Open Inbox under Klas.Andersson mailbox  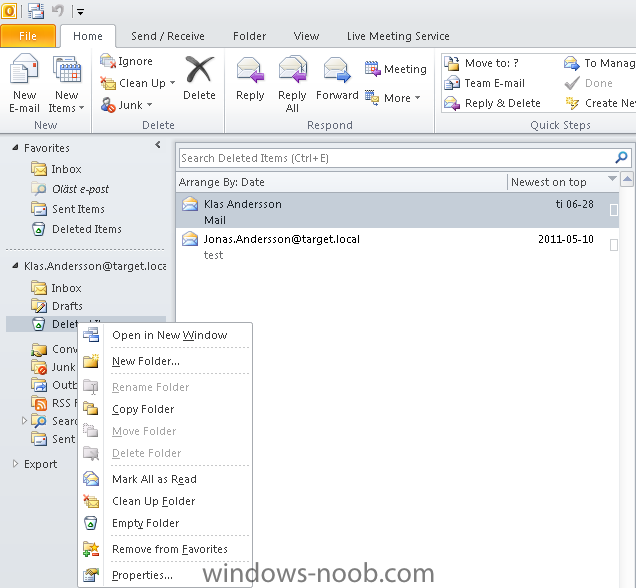point(56,288)
